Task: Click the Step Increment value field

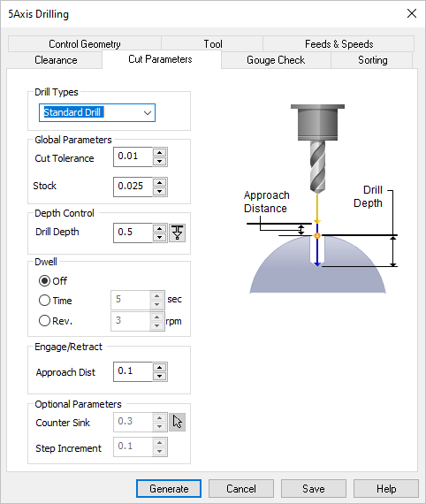Action: click(133, 447)
